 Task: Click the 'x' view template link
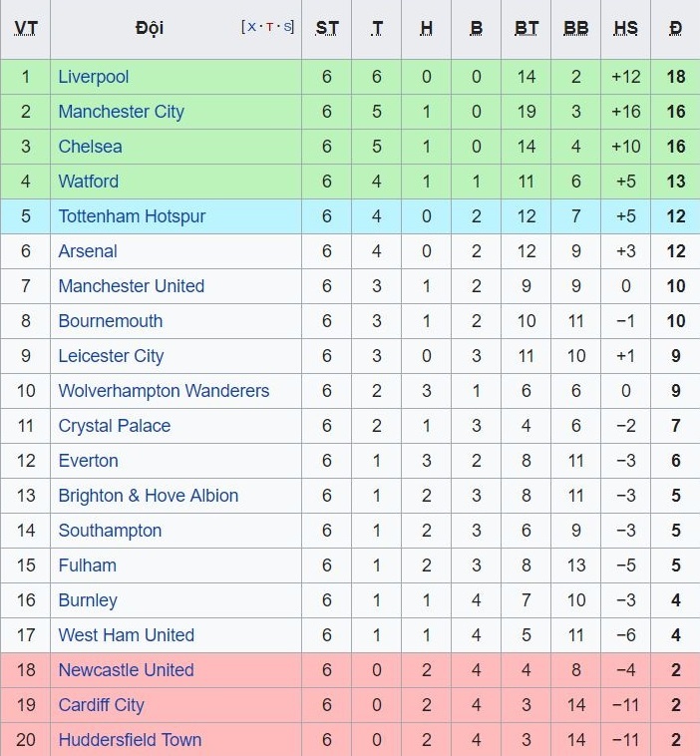251,27
